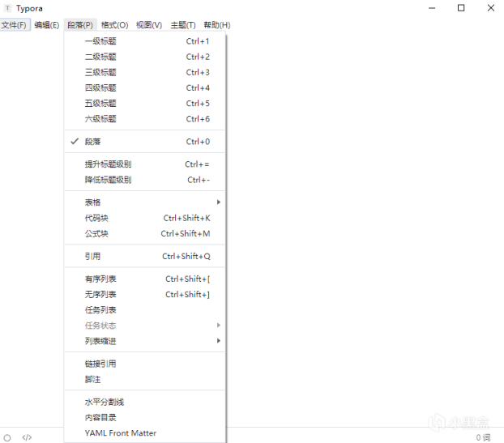Viewport: 504px width, 443px height.
Task: Create a 无序列表 unordered list
Action: 145,294
